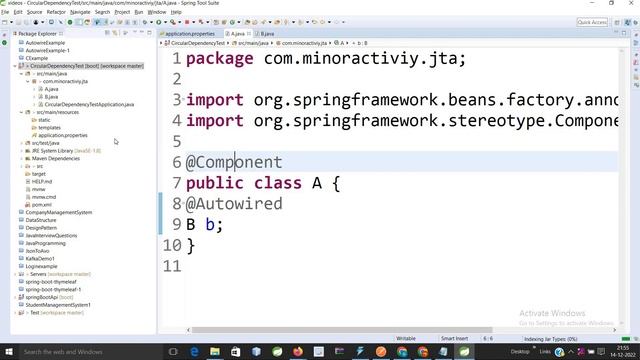
Task: Select the KafkaDemo1 project
Action: [x=40, y=259]
